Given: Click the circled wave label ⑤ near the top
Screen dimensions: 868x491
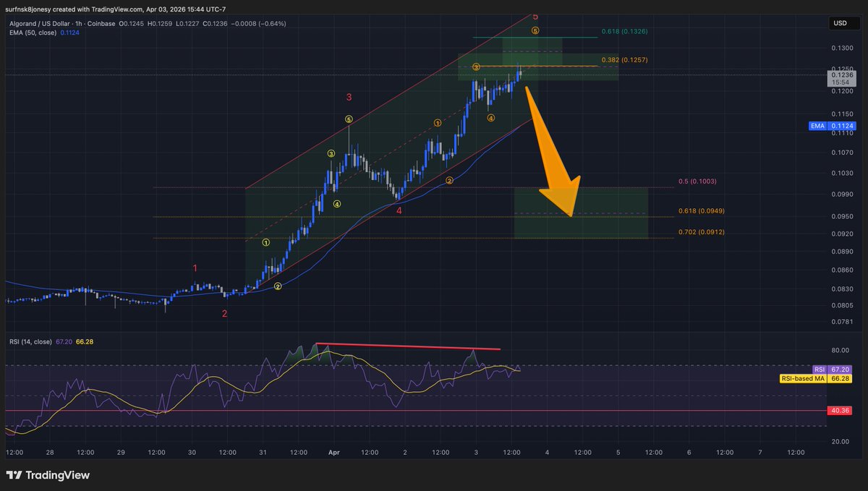Looking at the screenshot, I should (535, 30).
